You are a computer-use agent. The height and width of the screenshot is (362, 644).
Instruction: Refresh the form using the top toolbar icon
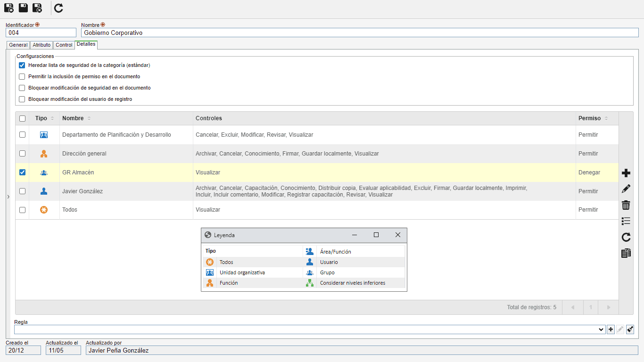[x=58, y=8]
